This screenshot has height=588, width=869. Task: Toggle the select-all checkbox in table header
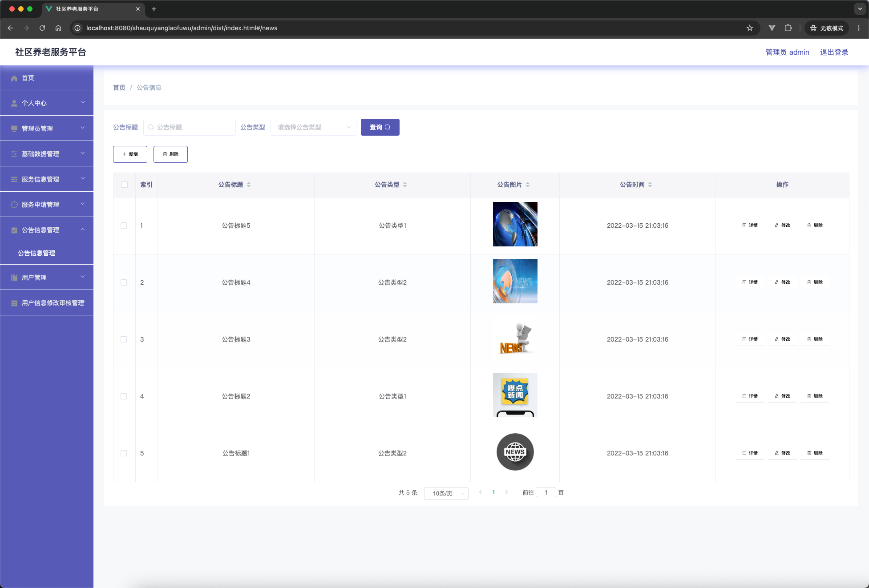(x=125, y=185)
